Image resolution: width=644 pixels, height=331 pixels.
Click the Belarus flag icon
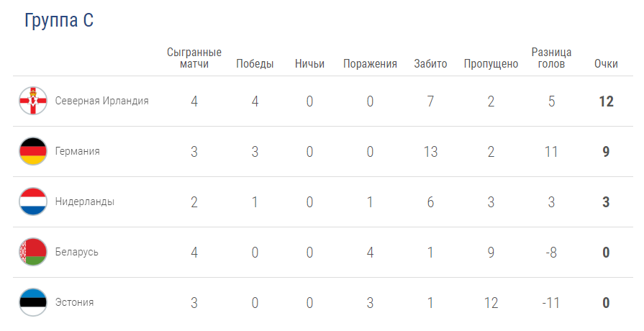pos(33,252)
